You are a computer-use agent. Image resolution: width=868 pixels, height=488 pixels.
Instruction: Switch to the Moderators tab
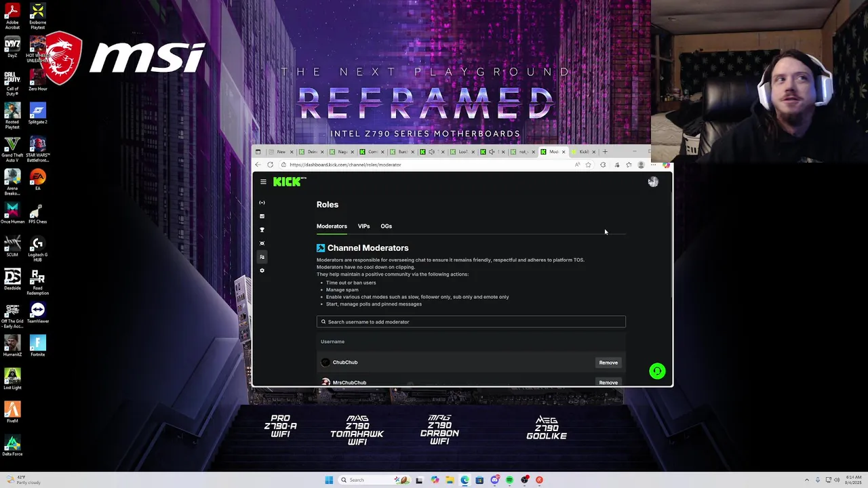pyautogui.click(x=332, y=226)
